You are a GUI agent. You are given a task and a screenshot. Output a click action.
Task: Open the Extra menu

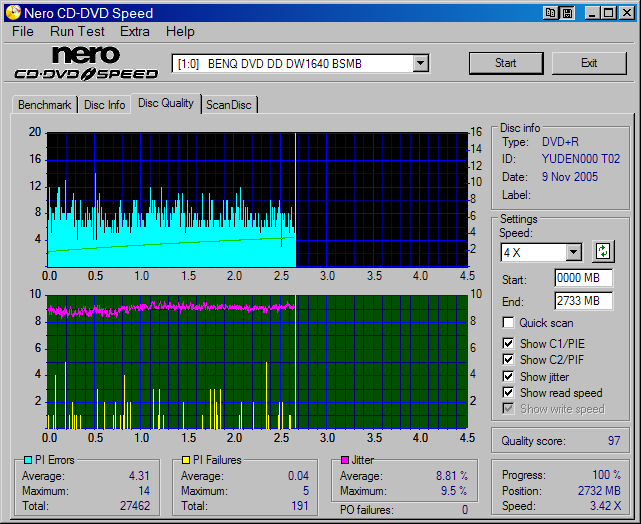[135, 31]
